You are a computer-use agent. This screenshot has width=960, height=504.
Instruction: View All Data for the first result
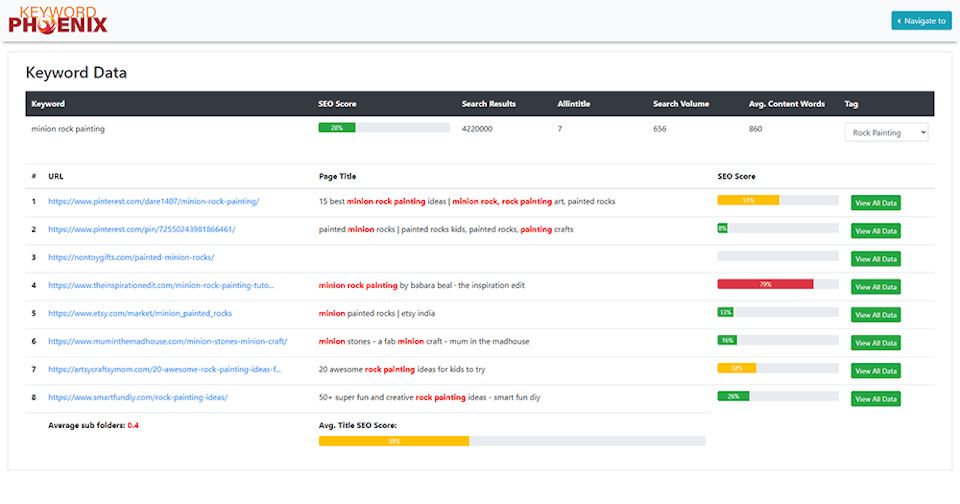(x=875, y=203)
